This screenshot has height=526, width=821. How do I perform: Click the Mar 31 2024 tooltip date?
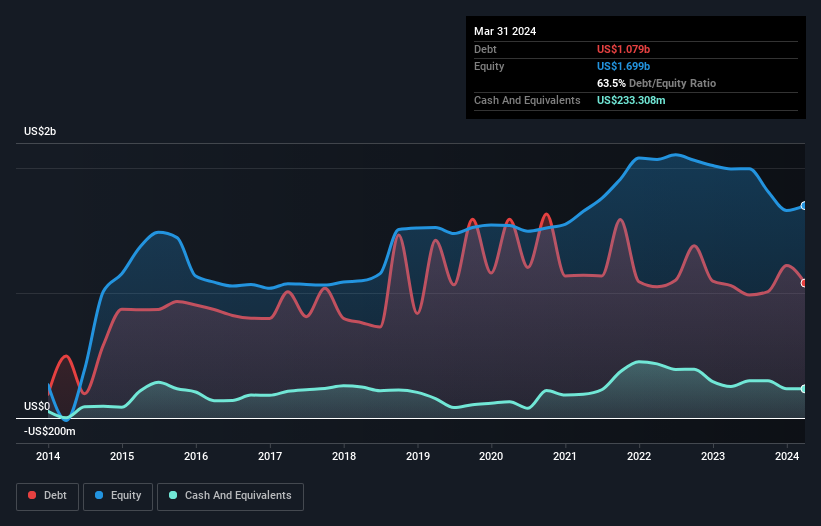505,31
